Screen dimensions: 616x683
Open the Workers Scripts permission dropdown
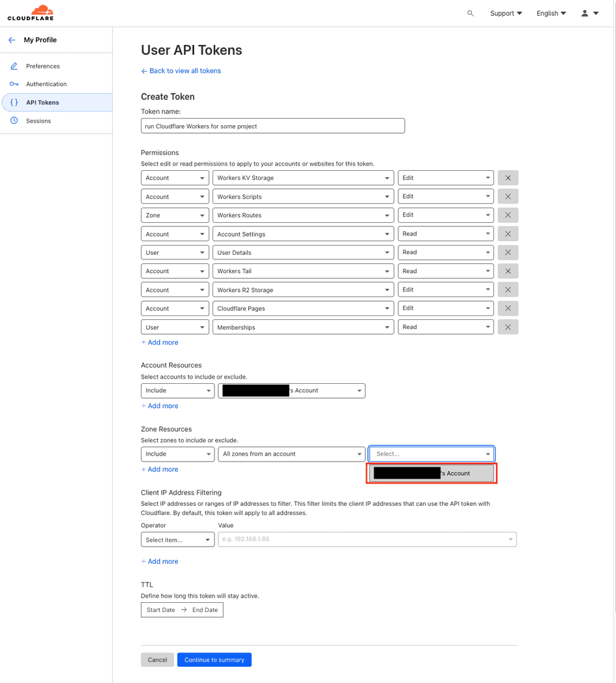[303, 196]
